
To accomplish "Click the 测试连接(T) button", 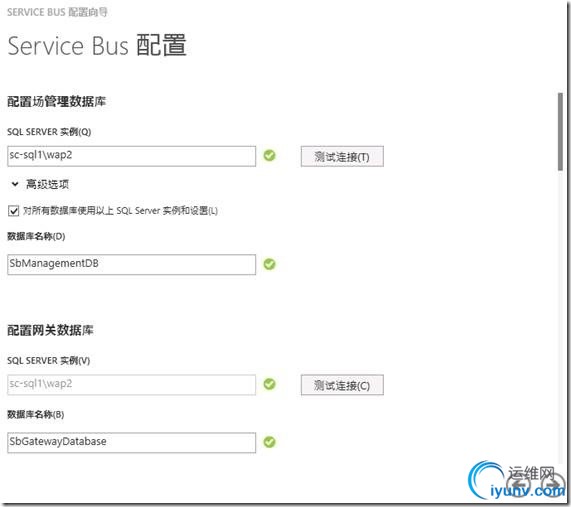I will pos(342,157).
